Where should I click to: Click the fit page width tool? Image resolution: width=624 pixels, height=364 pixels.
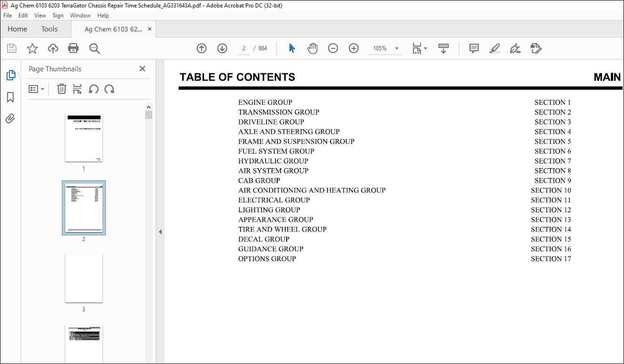click(x=417, y=48)
